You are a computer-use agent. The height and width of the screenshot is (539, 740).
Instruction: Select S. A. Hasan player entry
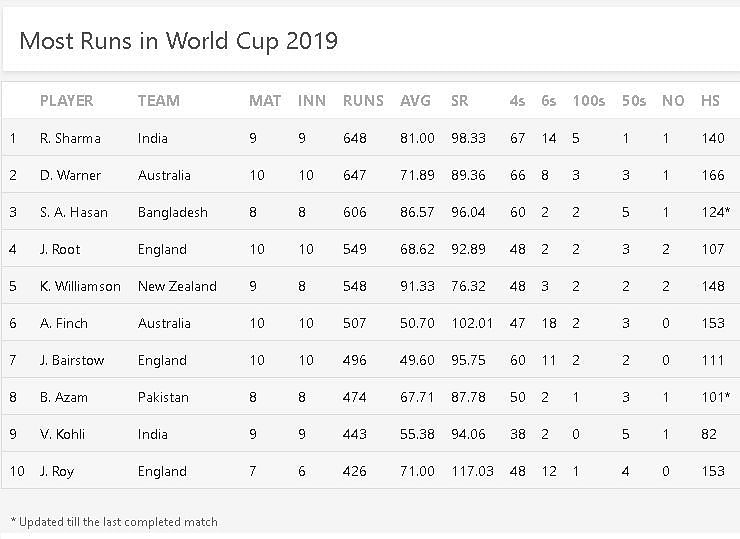pyautogui.click(x=72, y=212)
